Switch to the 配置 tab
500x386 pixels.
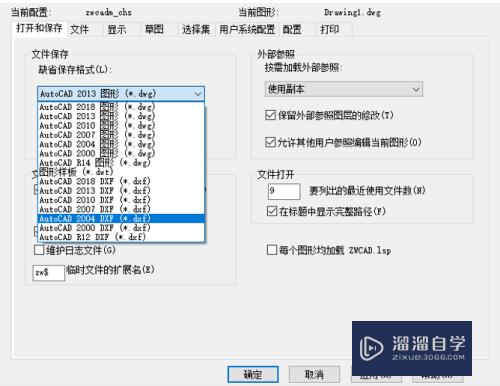(292, 29)
